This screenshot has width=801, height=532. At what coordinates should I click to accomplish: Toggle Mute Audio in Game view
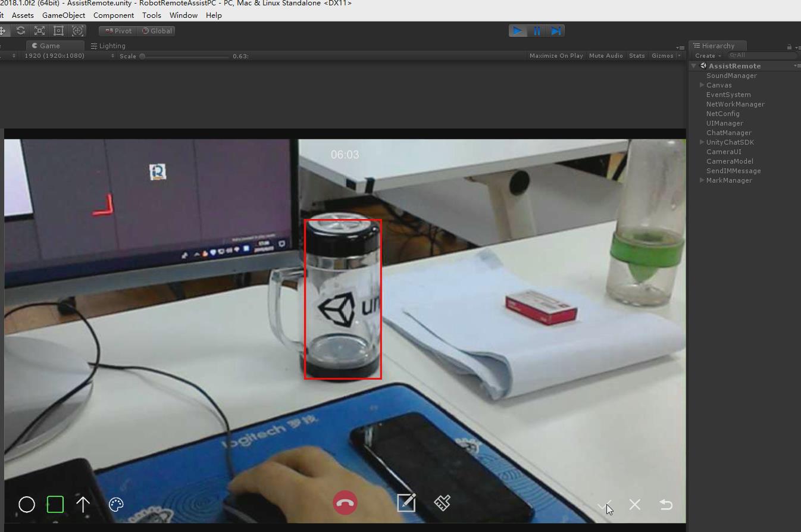(x=606, y=55)
